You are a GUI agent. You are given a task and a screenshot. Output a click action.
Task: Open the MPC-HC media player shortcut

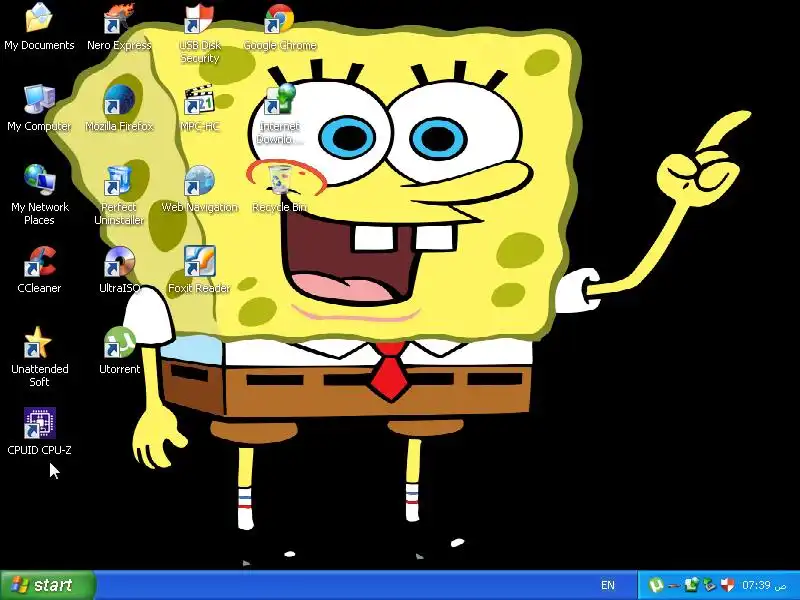click(x=199, y=108)
